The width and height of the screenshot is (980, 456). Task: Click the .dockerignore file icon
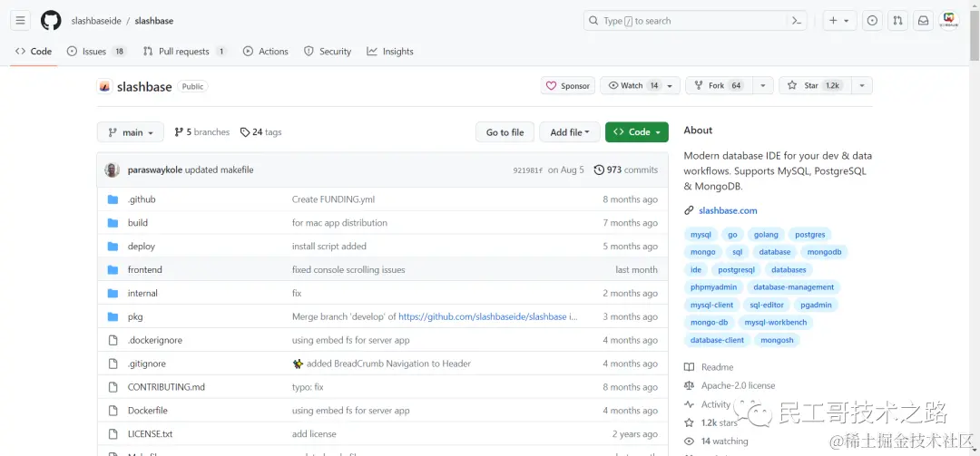pyautogui.click(x=113, y=341)
